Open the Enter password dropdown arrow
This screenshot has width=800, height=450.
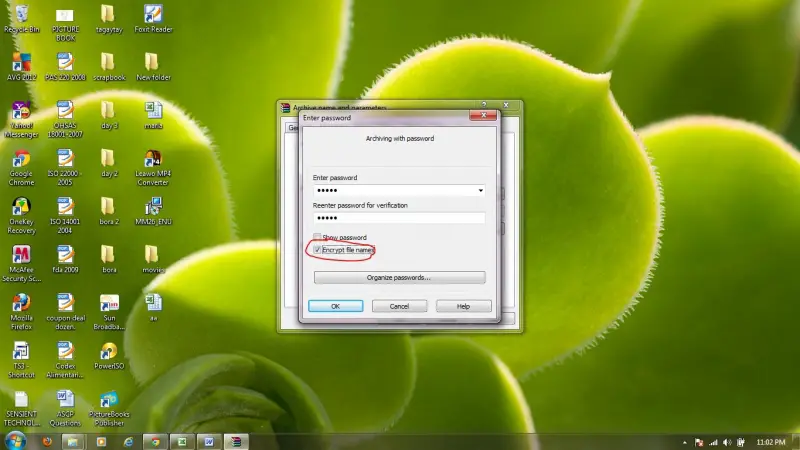(481, 190)
